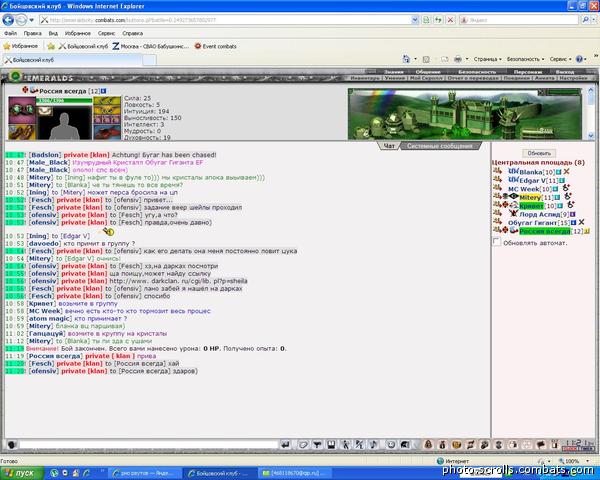Open recent pages dropdown beside forward button
This screenshot has width=600, height=480.
(x=31, y=20)
